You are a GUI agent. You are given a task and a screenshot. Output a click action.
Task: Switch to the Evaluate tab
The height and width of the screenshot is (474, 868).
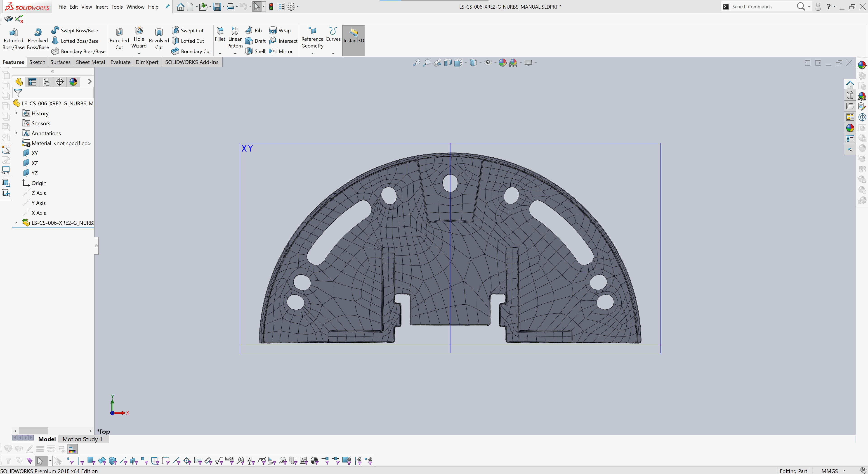coord(120,62)
